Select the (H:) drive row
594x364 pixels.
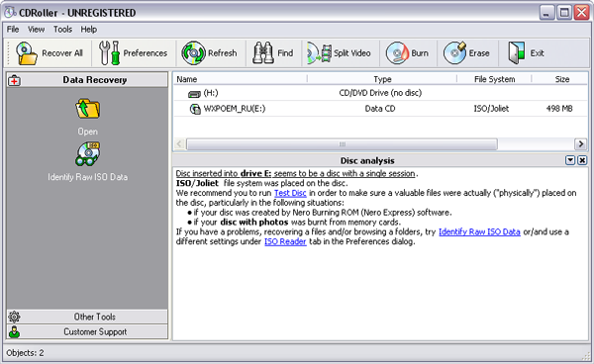point(380,93)
